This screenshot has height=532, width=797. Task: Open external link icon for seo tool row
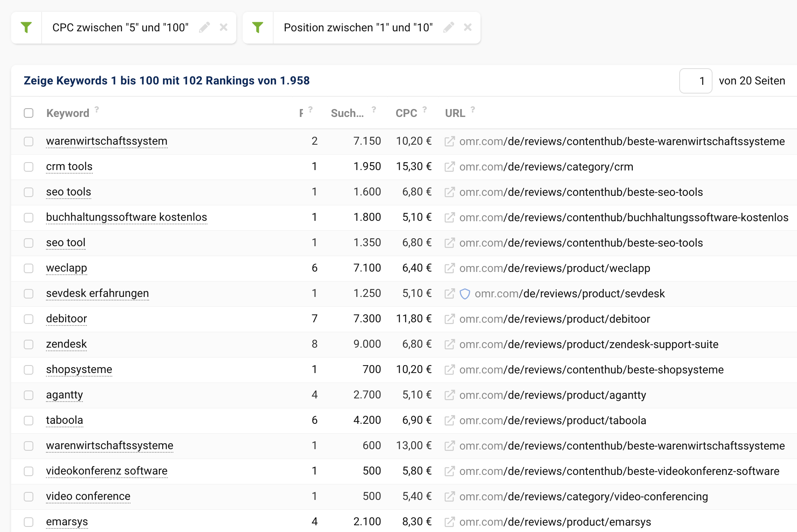coord(449,243)
